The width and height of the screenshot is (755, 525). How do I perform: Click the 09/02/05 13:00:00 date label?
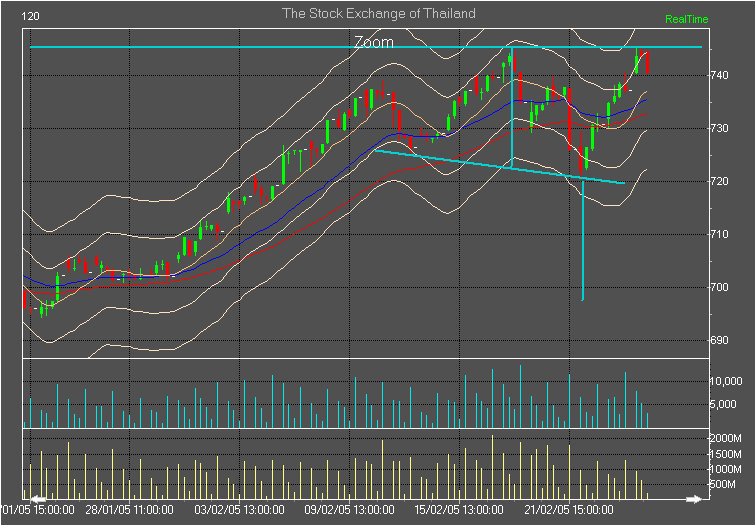pos(350,510)
